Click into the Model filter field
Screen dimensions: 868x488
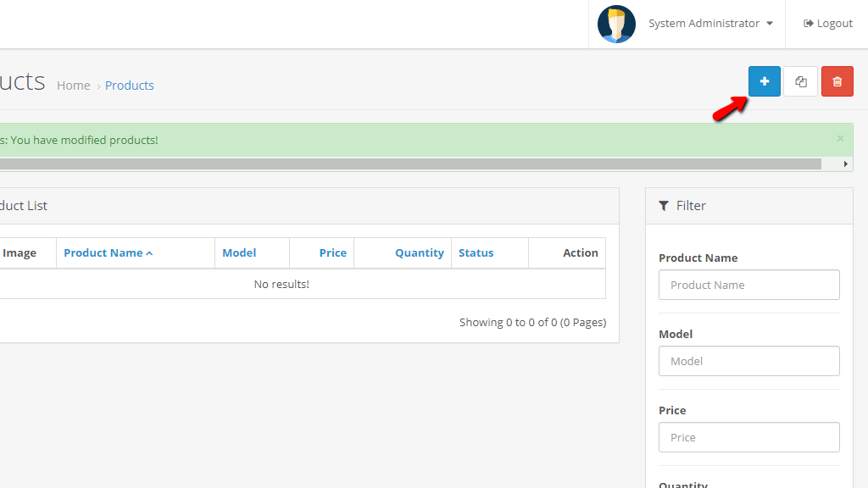tap(748, 361)
